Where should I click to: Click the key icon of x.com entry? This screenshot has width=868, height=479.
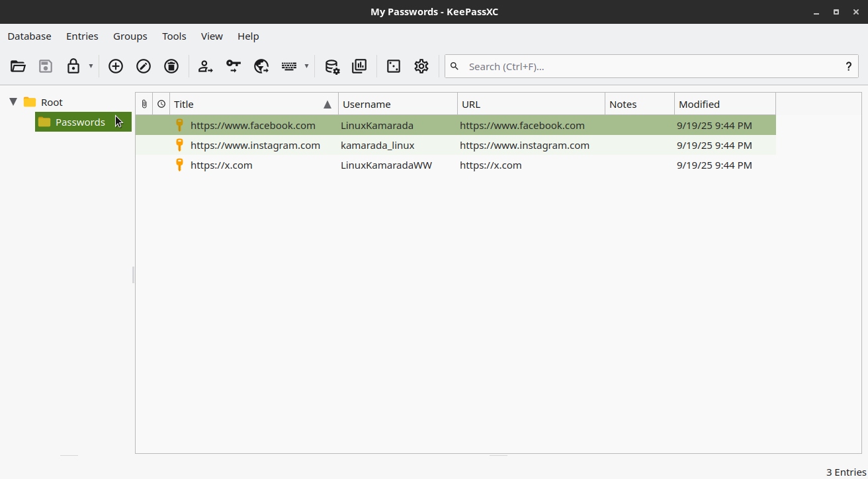pos(179,165)
